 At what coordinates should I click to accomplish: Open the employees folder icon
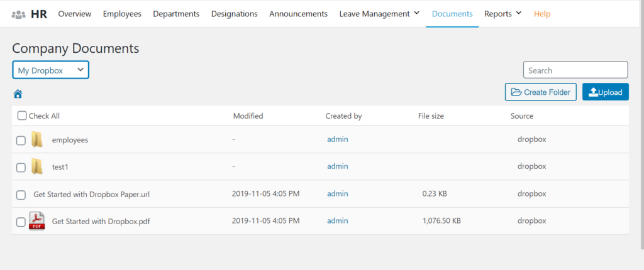[37, 140]
